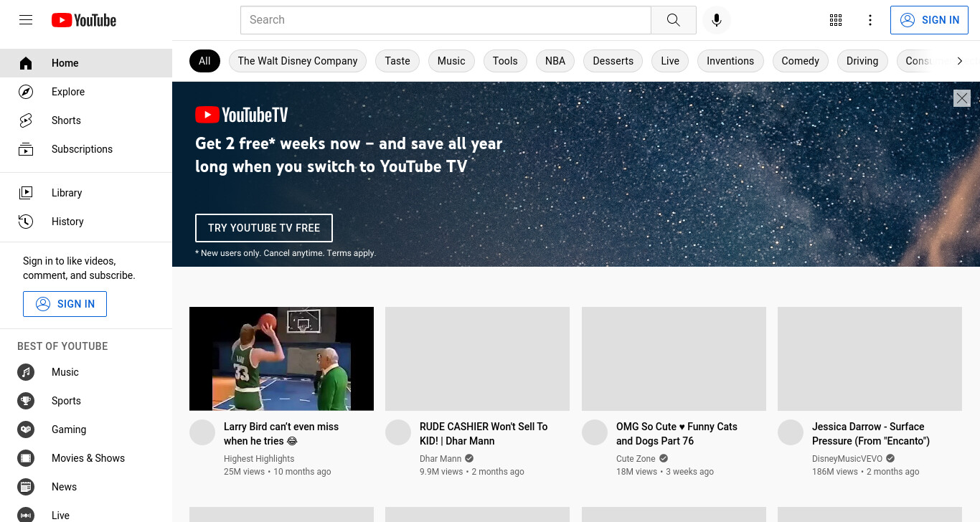
Task: Click the Dhar Mann channel avatar
Action: click(398, 432)
